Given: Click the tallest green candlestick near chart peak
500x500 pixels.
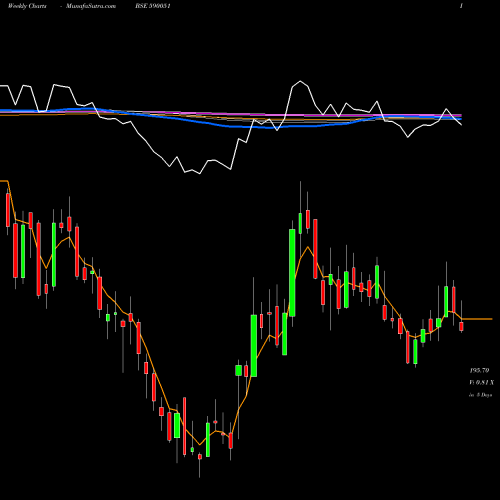Looking at the screenshot, I should (292, 273).
